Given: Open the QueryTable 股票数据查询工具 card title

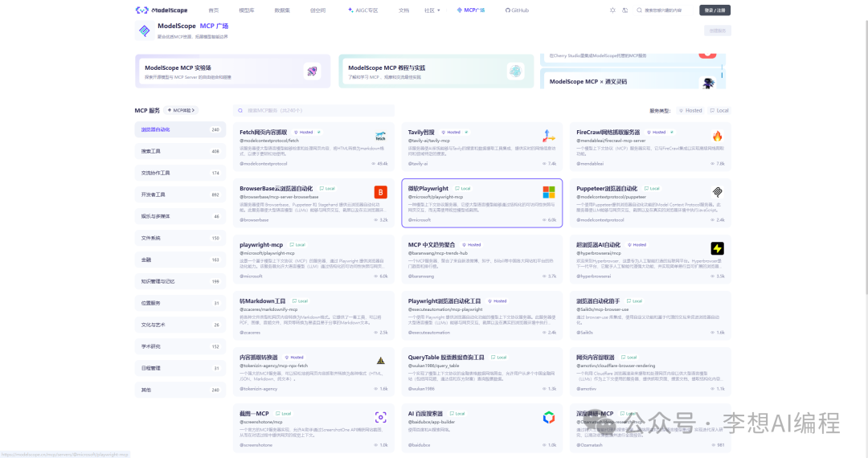Looking at the screenshot, I should coord(446,358).
